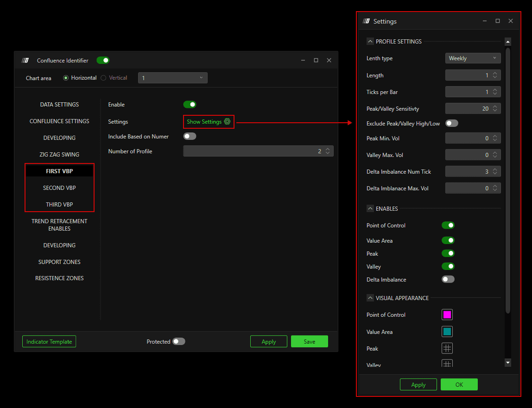Image resolution: width=532 pixels, height=408 pixels.
Task: Click the logo icon in Confluence Identifier title bar
Action: (x=25, y=60)
